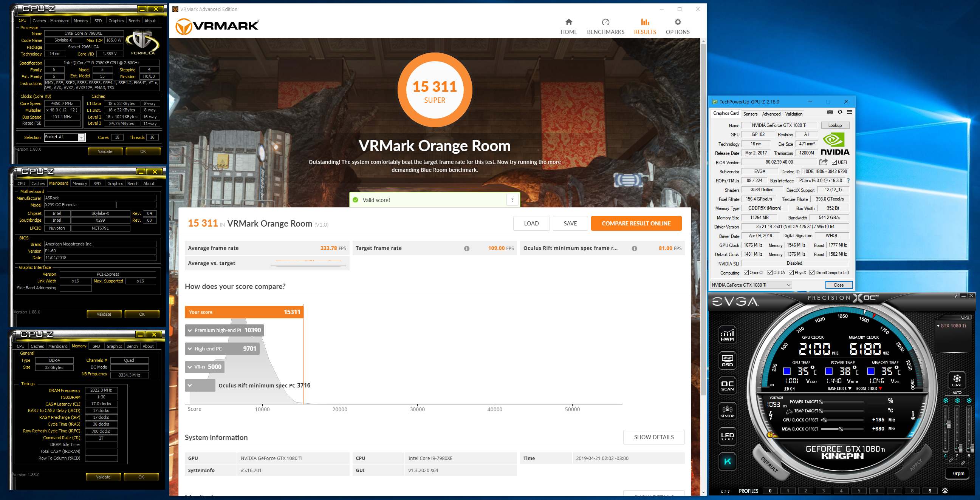
Task: Toggle the Power Temp blue indicator box
Action: point(828,371)
